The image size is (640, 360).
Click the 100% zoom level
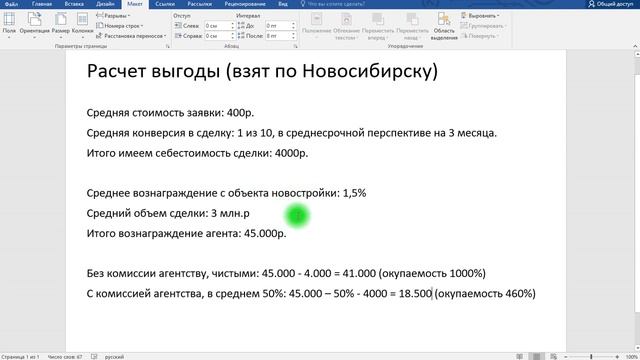click(631, 357)
